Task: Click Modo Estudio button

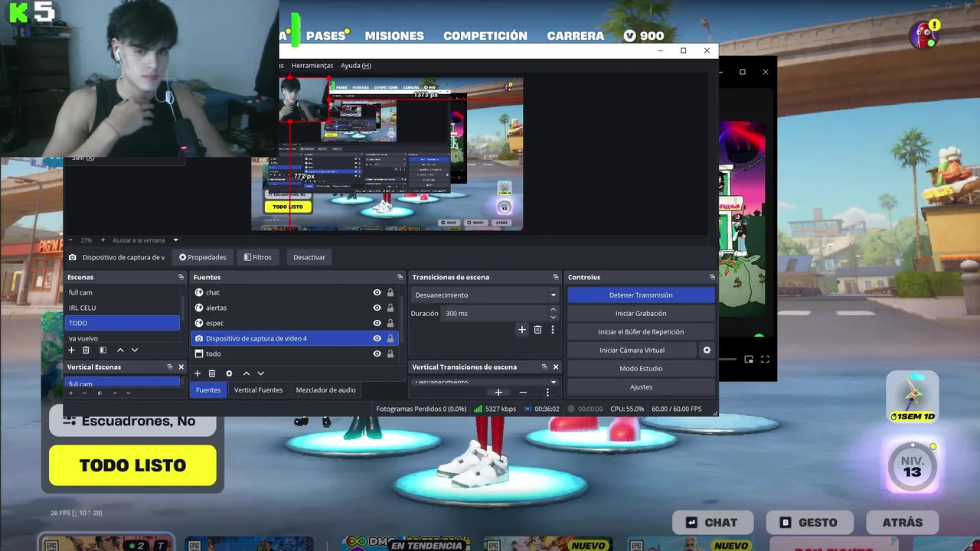Action: tap(641, 368)
